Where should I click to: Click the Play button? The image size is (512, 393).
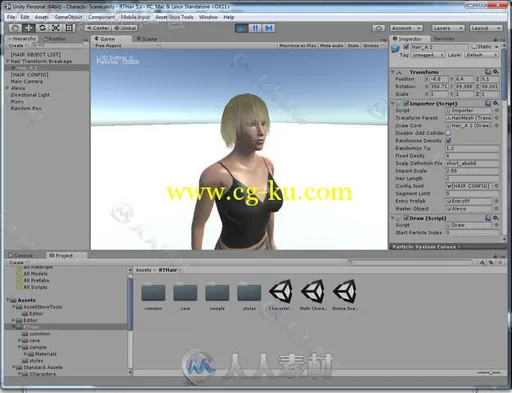241,28
